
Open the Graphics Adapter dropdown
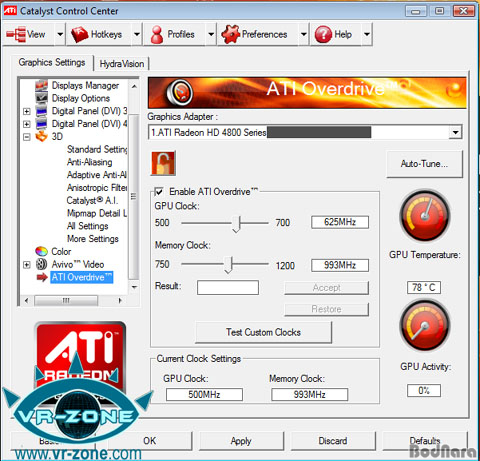[455, 132]
